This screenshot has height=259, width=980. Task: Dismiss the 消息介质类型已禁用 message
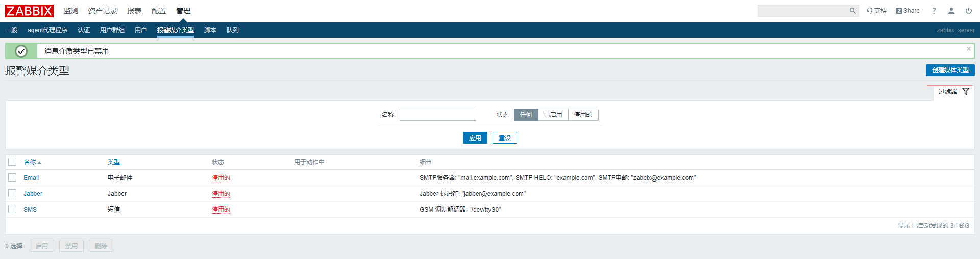[x=968, y=49]
